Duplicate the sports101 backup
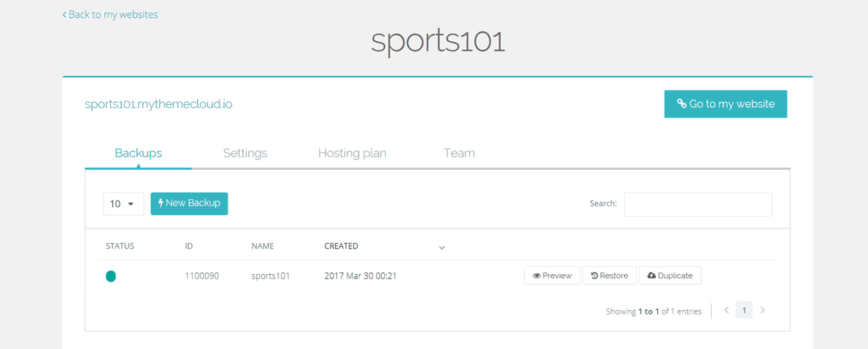 [x=670, y=276]
